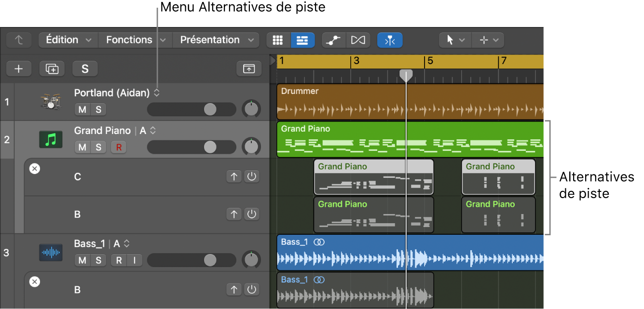Image resolution: width=644 pixels, height=309 pixels.
Task: Click the Bass_1 pan knob
Action: (251, 260)
